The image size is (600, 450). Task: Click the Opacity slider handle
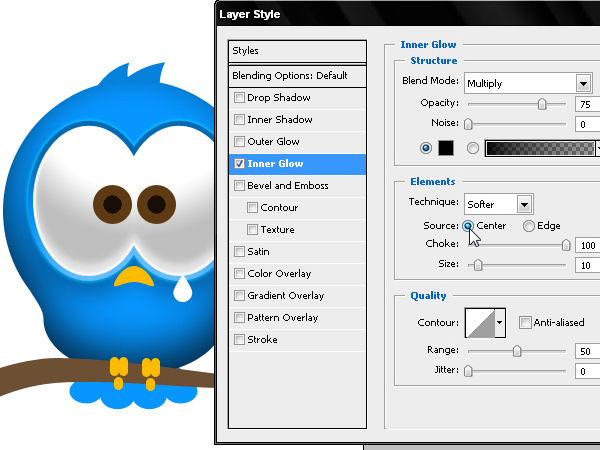click(542, 104)
